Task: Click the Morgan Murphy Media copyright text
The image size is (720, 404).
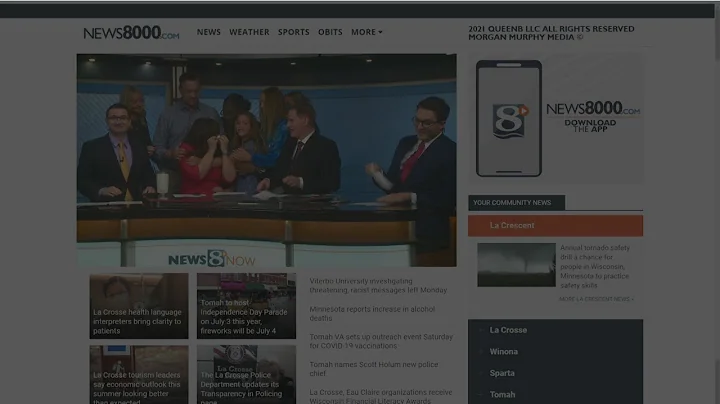Action: (x=551, y=33)
